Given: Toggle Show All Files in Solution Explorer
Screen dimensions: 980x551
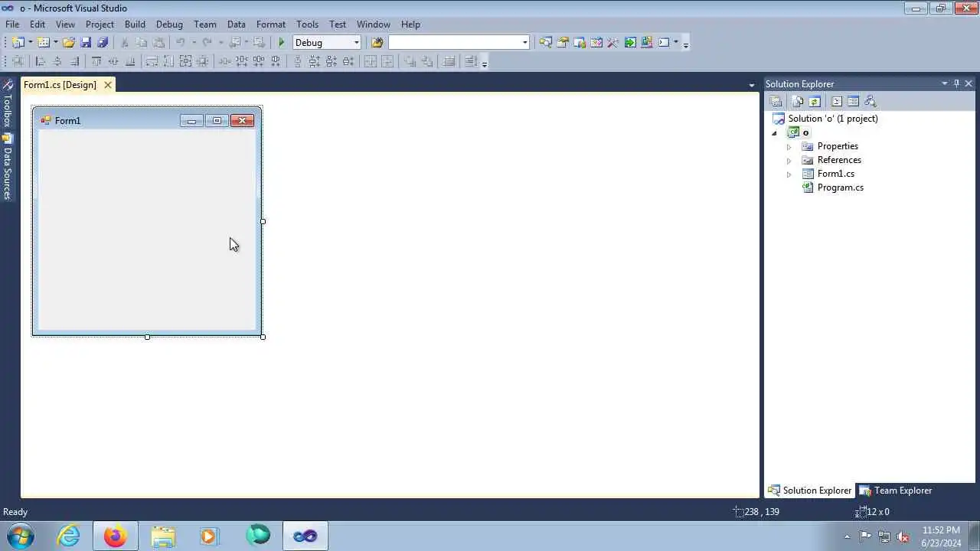Looking at the screenshot, I should pos(798,101).
